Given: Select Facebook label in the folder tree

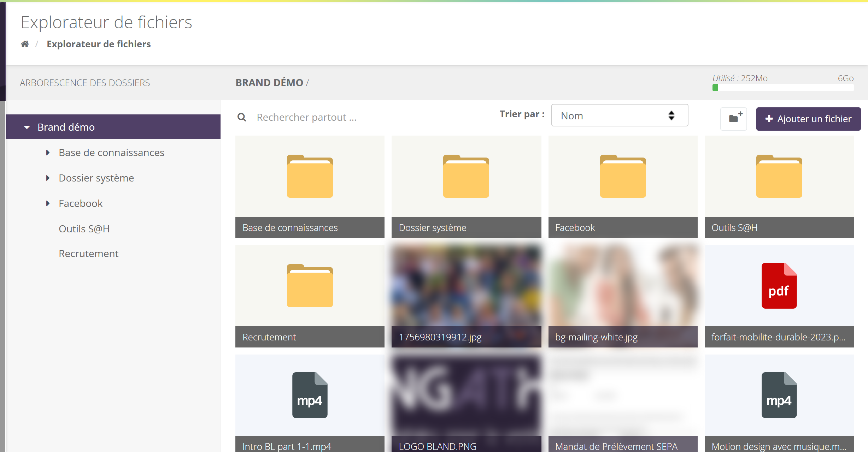Looking at the screenshot, I should pos(81,203).
